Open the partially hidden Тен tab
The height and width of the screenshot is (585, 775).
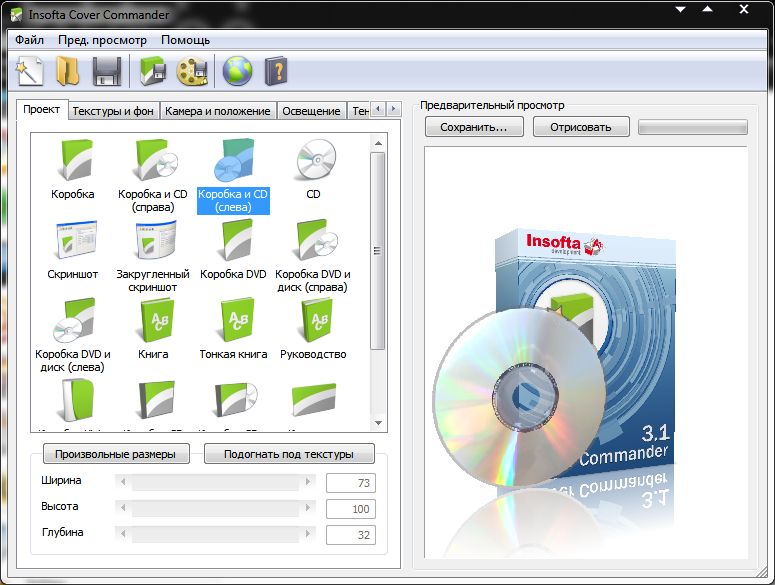pyautogui.click(x=359, y=111)
